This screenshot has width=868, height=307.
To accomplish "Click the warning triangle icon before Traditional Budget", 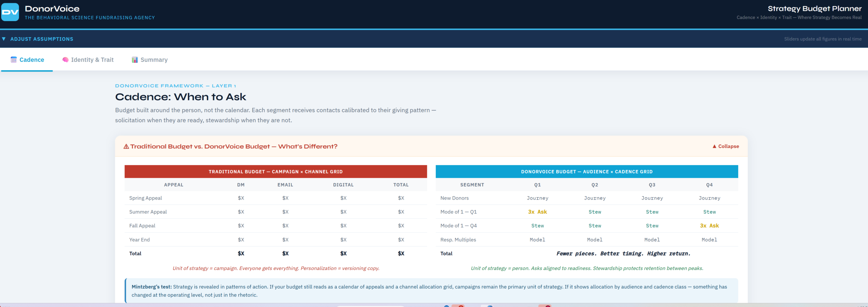I will tap(126, 146).
